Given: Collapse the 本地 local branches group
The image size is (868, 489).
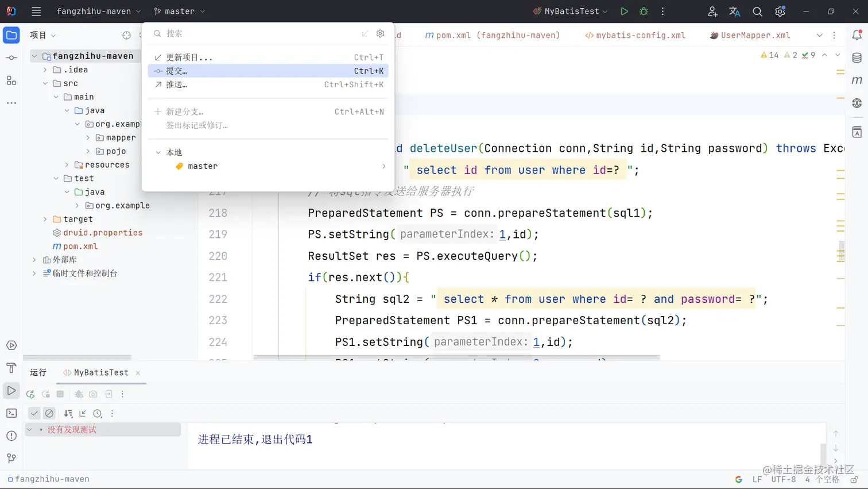Looking at the screenshot, I should 158,152.
